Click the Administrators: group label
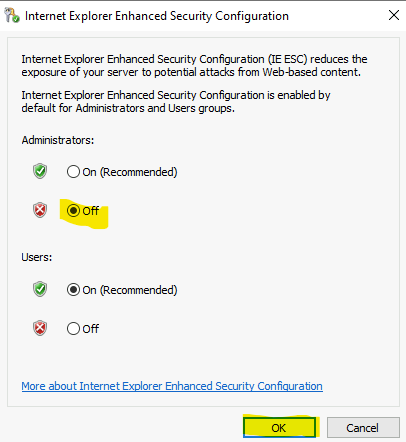 pos(58,140)
